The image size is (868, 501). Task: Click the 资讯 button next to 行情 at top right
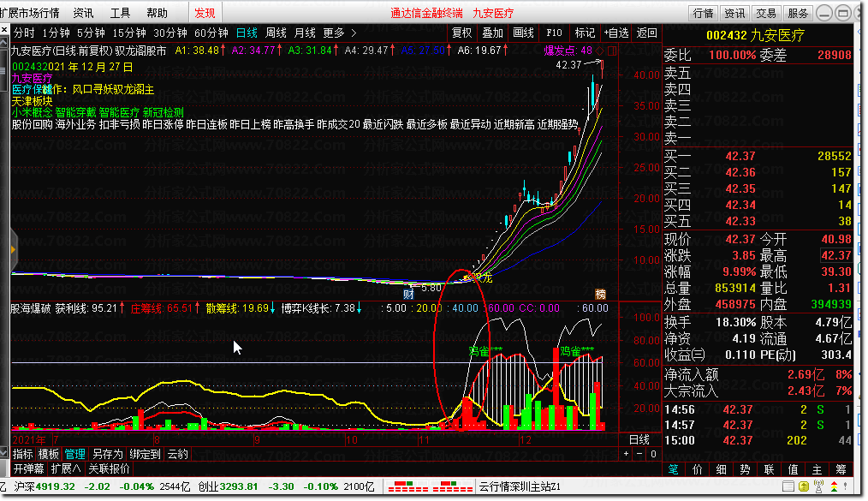click(735, 13)
